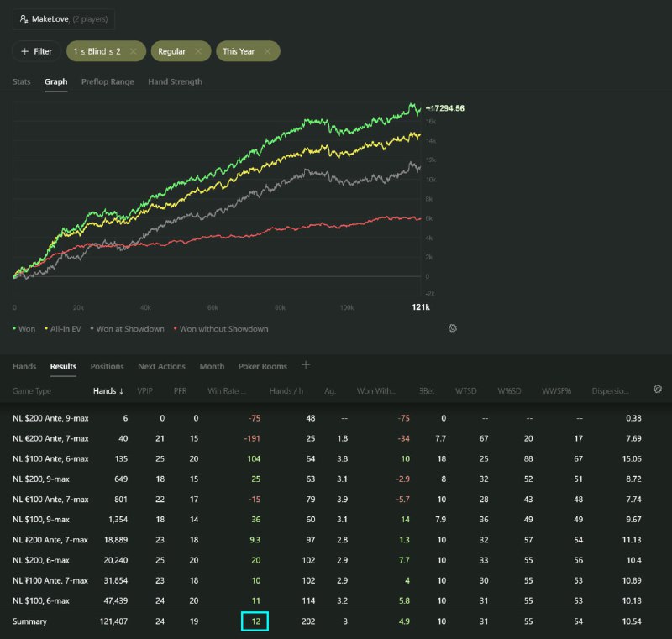The width and height of the screenshot is (672, 639).
Task: Open table column settings gear
Action: pyautogui.click(x=658, y=390)
